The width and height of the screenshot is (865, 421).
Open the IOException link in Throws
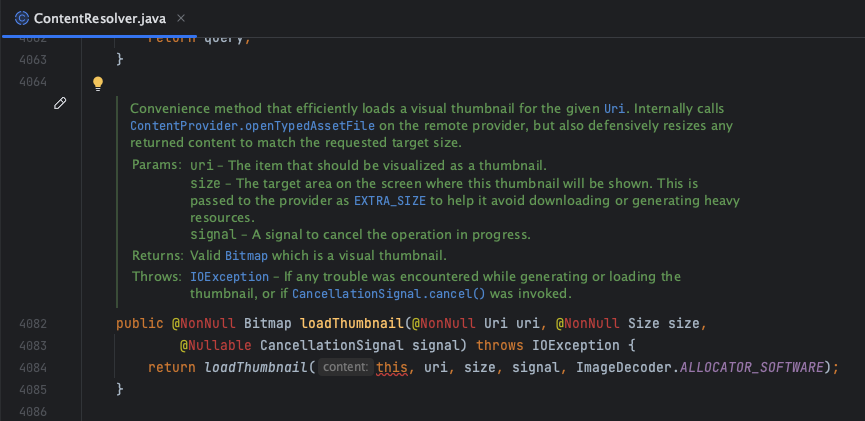(x=229, y=276)
